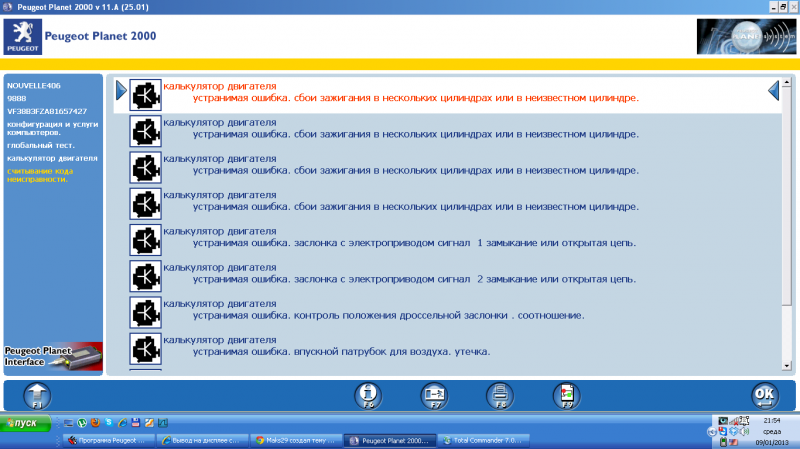Click 'NOUVELLE406' in the left panel
Viewport: 800px width, 449px height.
coord(34,86)
